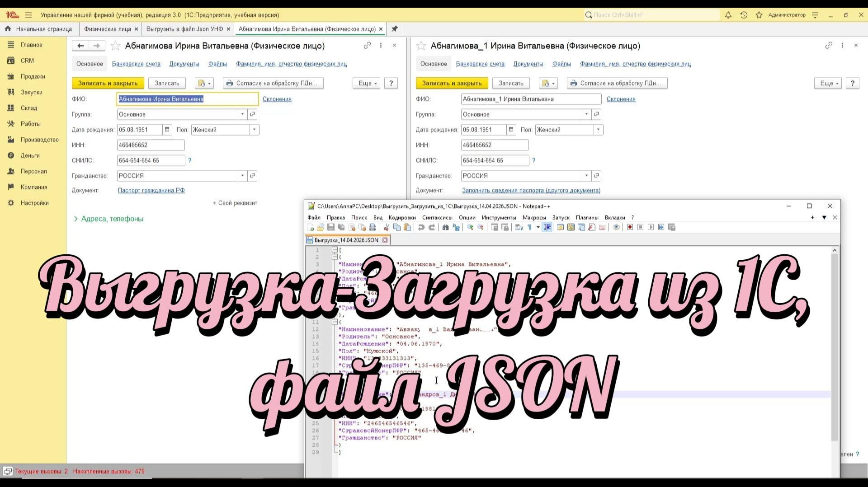Open Пол dropdown in left card

pos(255,130)
